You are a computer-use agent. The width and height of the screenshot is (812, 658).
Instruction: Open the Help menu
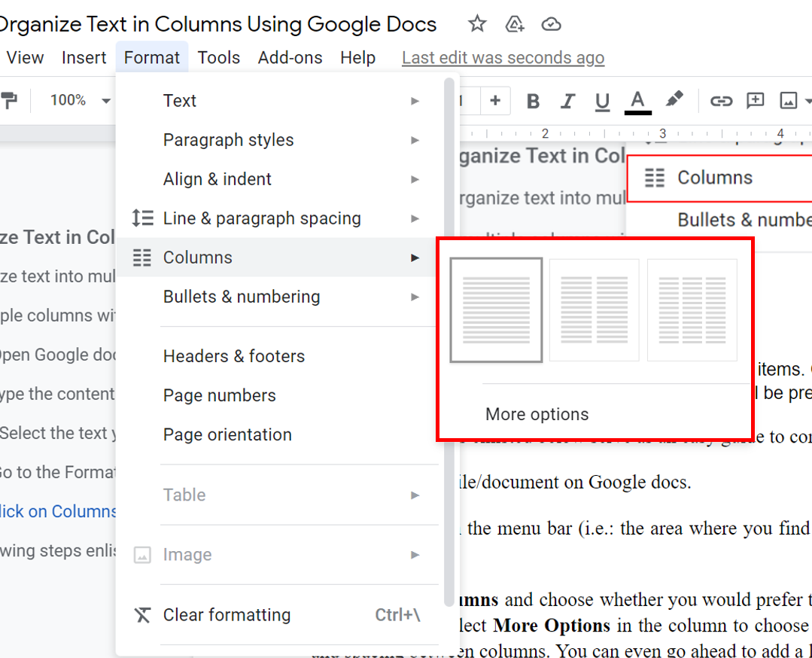click(x=358, y=57)
